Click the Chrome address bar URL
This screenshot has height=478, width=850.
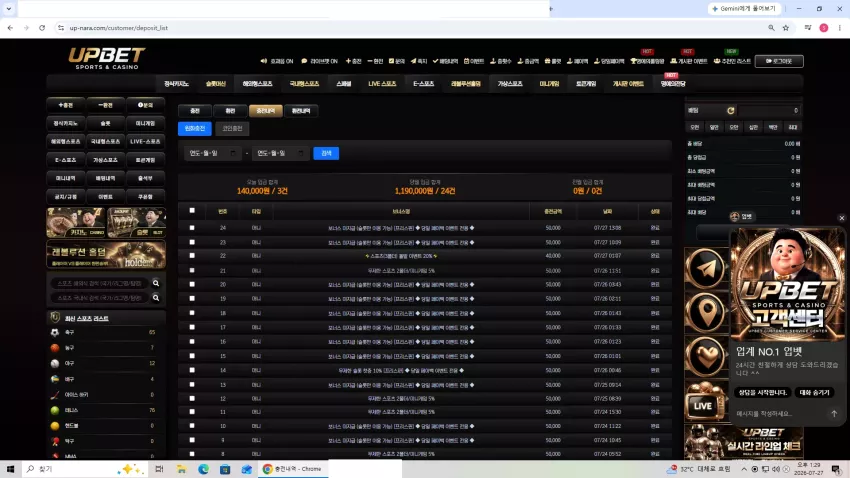coord(119,28)
